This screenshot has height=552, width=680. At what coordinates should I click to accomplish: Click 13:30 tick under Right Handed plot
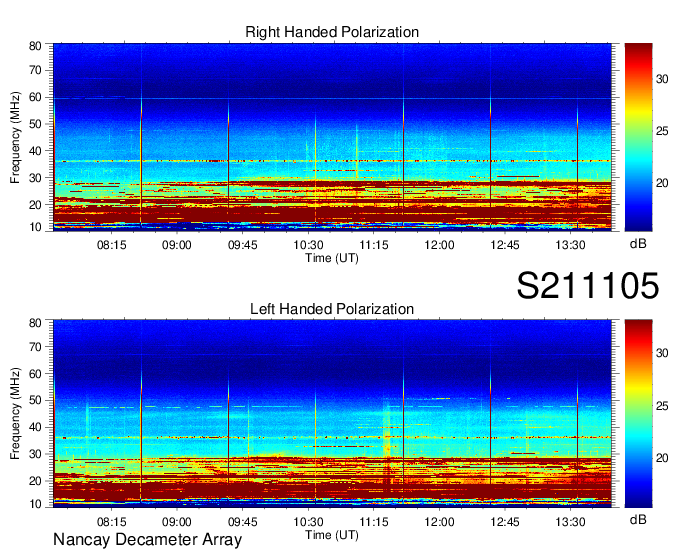(570, 245)
